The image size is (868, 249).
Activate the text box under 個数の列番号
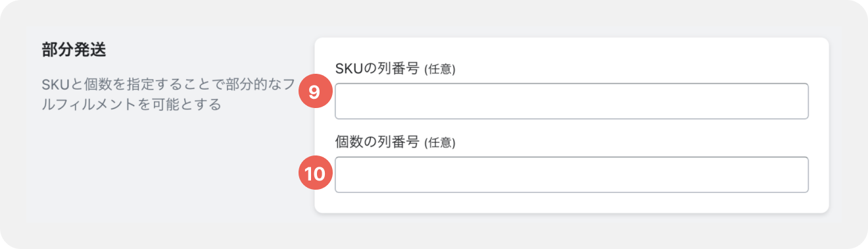click(x=571, y=175)
